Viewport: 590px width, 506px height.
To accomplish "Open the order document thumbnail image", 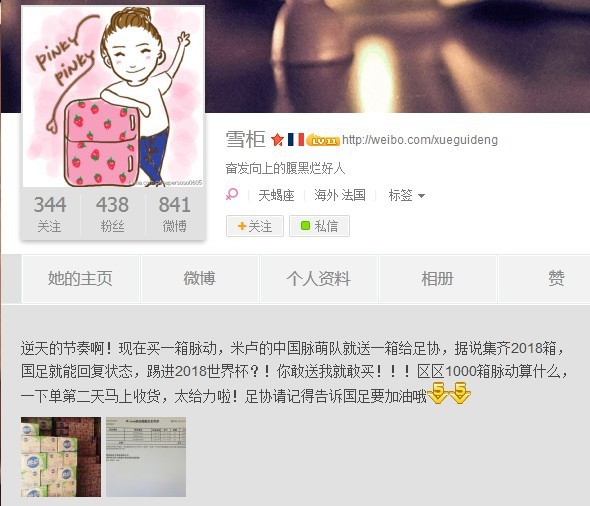I will (146, 457).
